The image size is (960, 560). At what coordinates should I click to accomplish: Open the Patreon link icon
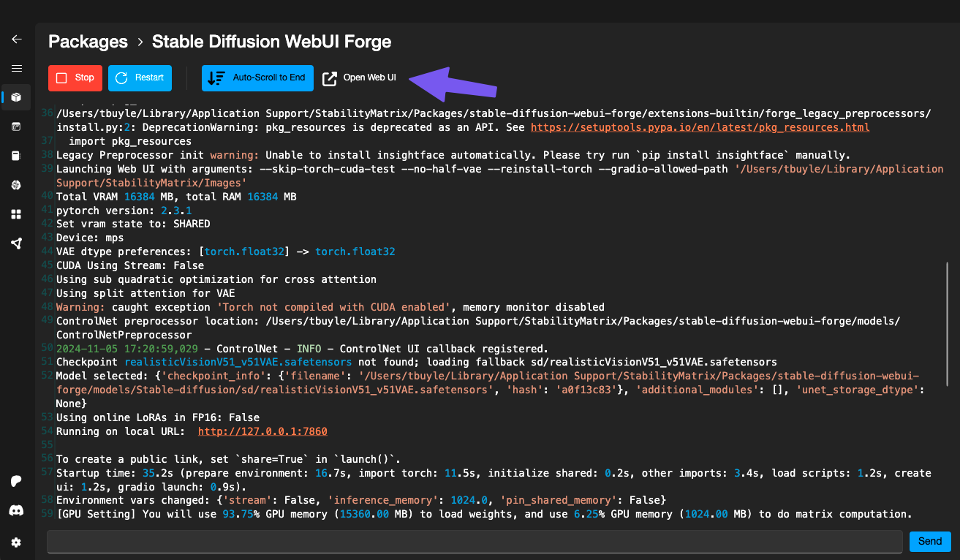point(16,481)
